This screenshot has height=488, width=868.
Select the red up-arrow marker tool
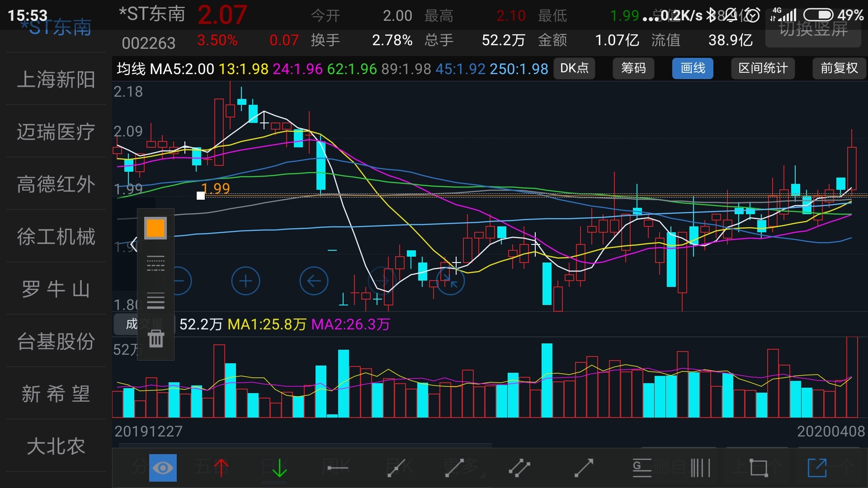[221, 468]
